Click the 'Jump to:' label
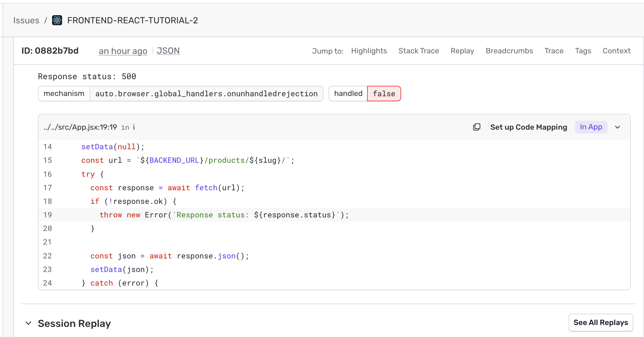Viewport: 644px width, 337px height. click(328, 51)
